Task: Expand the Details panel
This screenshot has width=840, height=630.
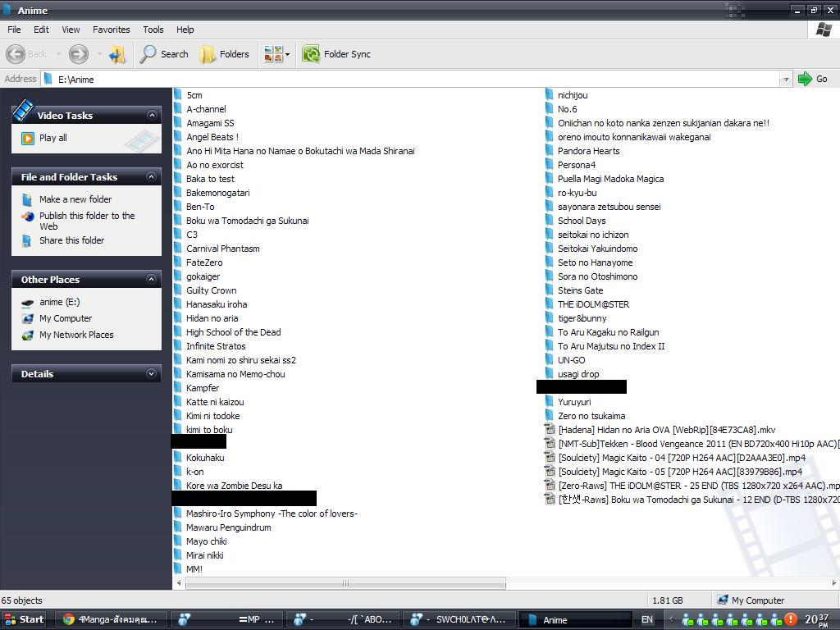Action: [x=152, y=374]
